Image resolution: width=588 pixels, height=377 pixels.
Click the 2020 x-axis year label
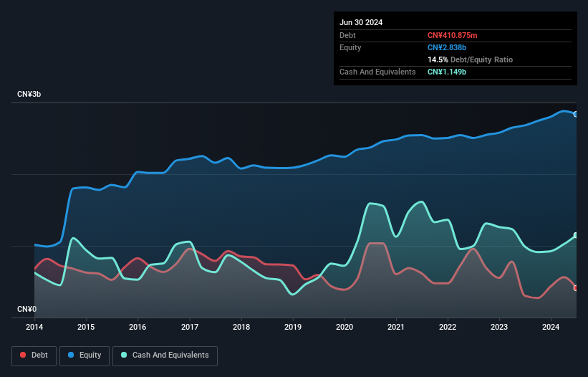[344, 328]
